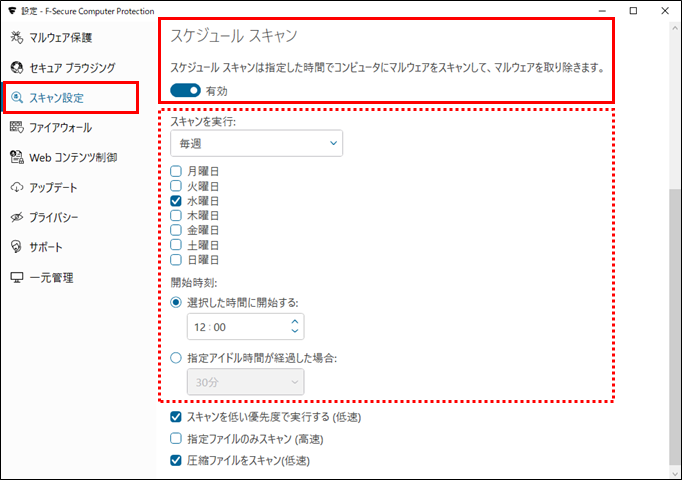Click the マルウェア保護 sidebar icon
This screenshot has width=682, height=480.
coord(17,37)
